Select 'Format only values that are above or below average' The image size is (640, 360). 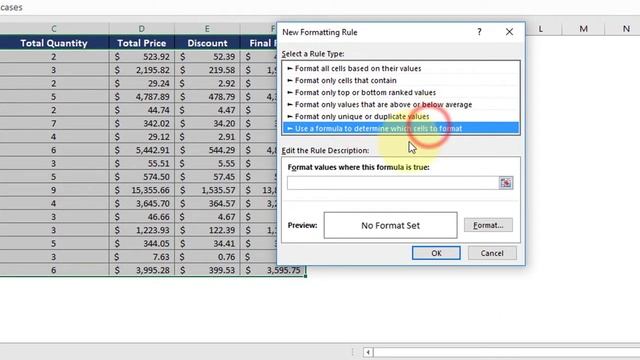tap(401, 104)
